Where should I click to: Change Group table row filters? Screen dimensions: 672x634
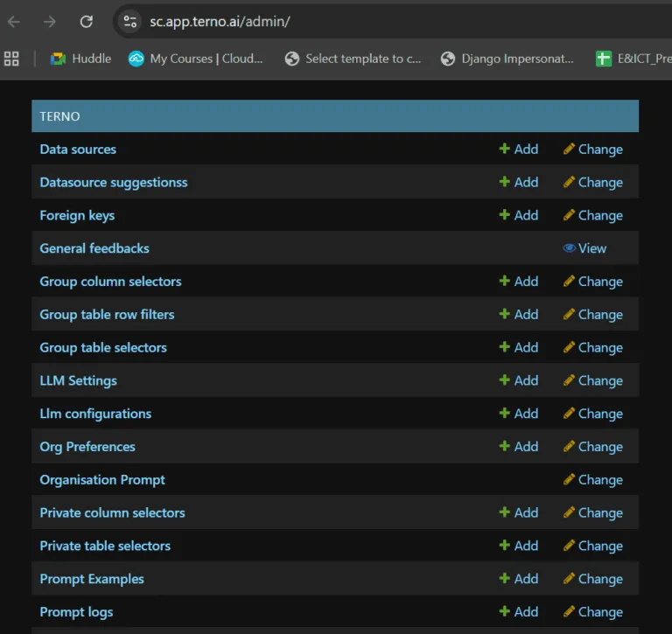[x=592, y=315]
